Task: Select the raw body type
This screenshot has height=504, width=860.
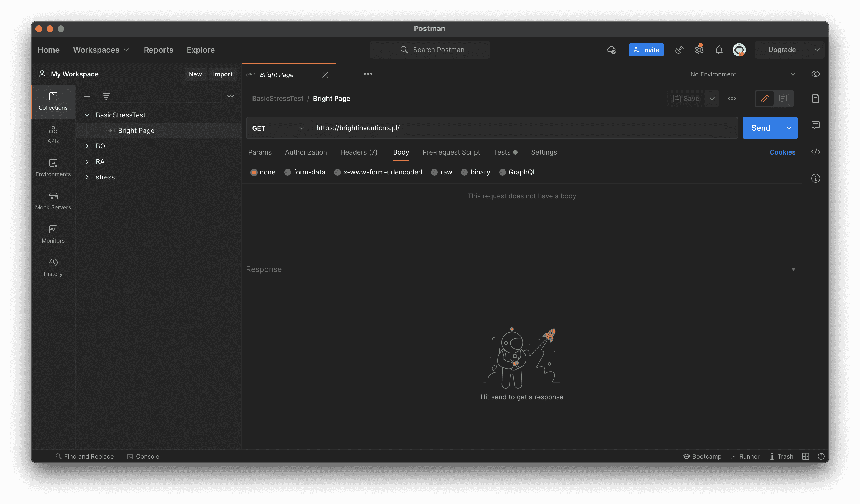Action: click(434, 172)
